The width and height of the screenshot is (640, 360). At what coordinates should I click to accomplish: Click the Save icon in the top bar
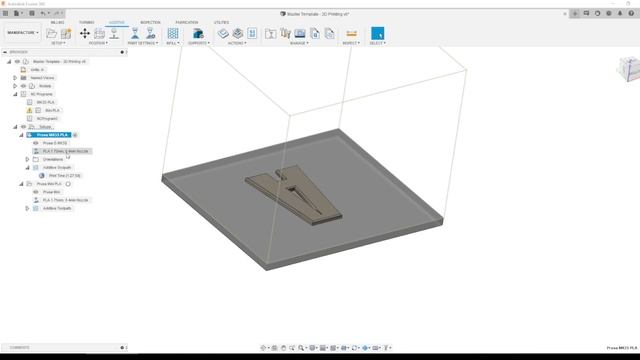[32, 13]
